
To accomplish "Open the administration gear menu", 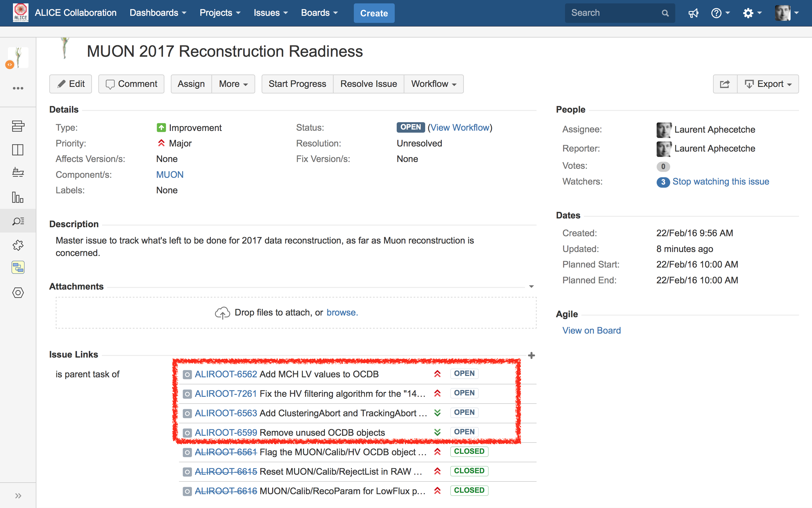I will click(x=752, y=13).
